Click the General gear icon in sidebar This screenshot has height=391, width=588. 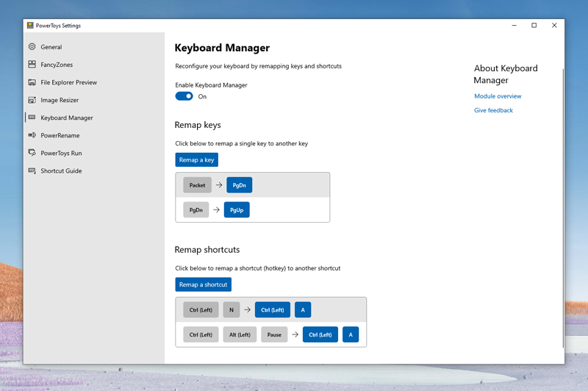32,47
